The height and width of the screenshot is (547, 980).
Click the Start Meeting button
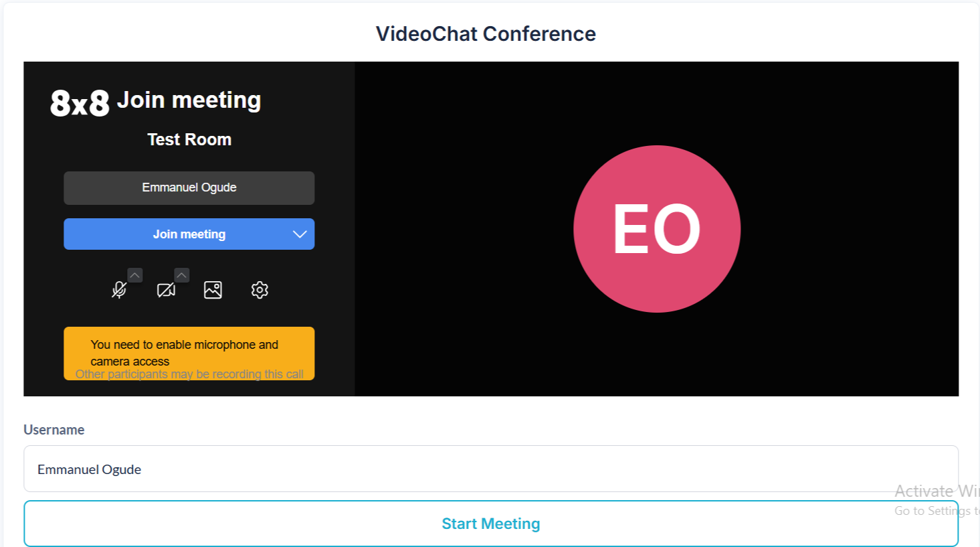pyautogui.click(x=490, y=524)
